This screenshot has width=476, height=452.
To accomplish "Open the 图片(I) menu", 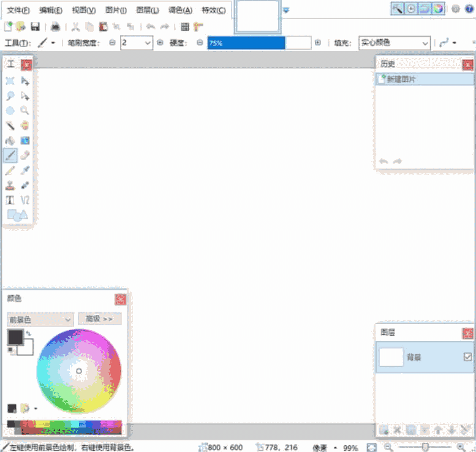I will click(116, 10).
